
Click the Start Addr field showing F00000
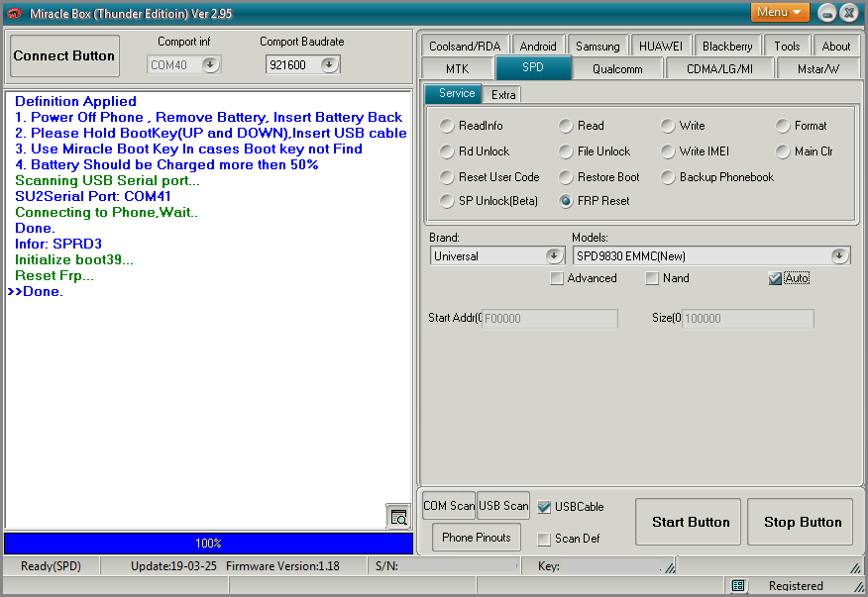click(550, 318)
